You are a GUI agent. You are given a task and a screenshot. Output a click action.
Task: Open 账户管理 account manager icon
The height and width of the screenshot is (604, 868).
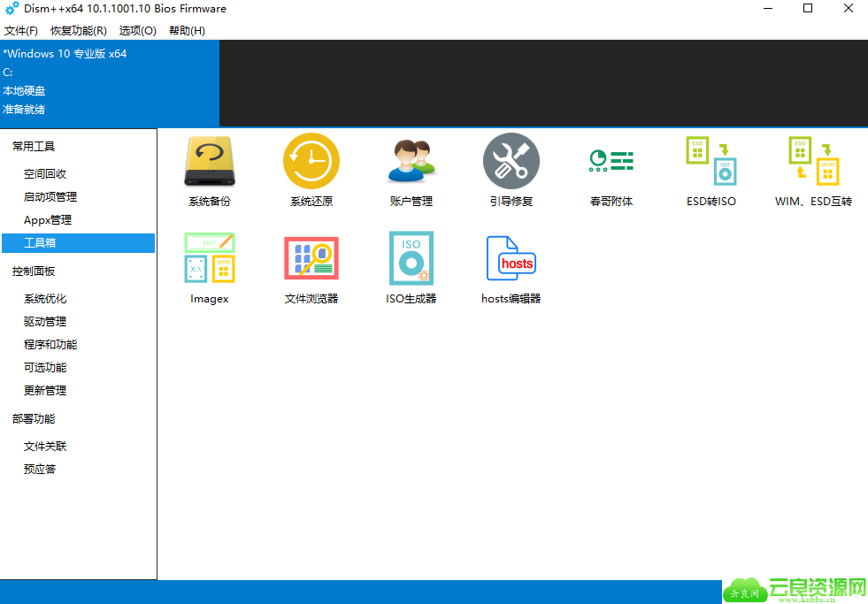point(411,161)
